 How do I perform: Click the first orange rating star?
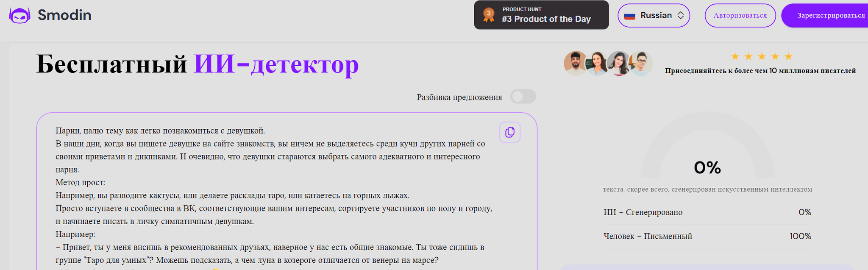[735, 56]
